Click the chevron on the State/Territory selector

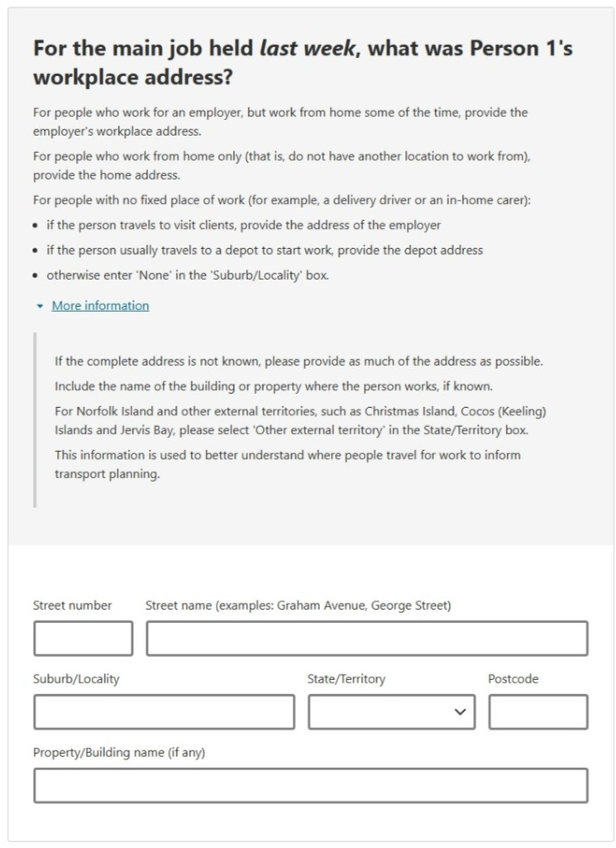pyautogui.click(x=461, y=711)
